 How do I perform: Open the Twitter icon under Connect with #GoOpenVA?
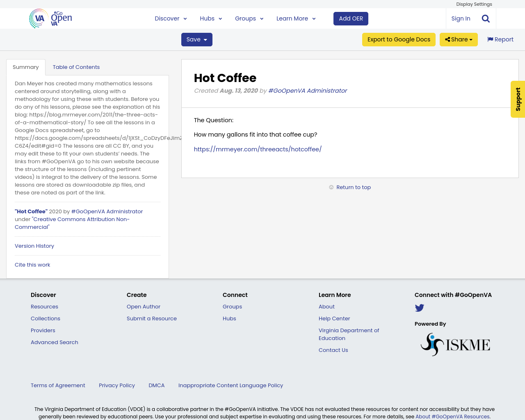(x=419, y=307)
